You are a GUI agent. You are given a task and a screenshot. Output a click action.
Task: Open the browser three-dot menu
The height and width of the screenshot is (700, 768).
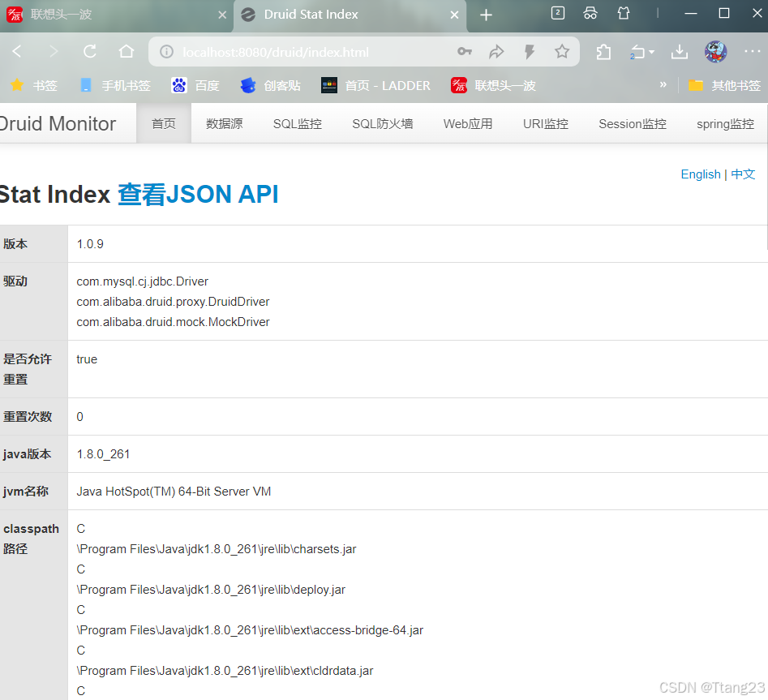pyautogui.click(x=752, y=51)
